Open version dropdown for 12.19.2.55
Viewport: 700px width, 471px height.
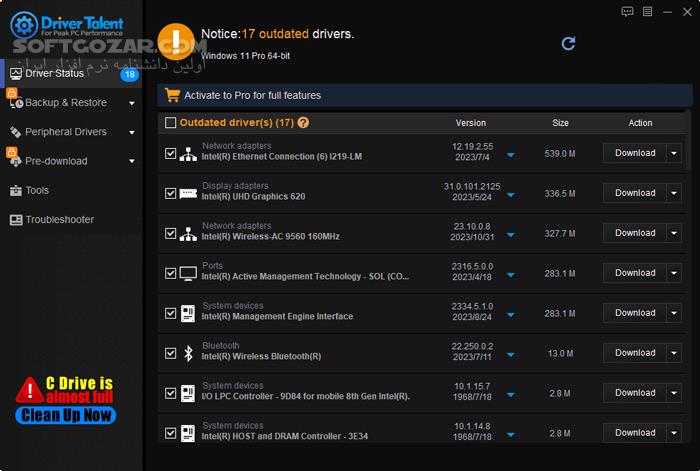(x=511, y=155)
